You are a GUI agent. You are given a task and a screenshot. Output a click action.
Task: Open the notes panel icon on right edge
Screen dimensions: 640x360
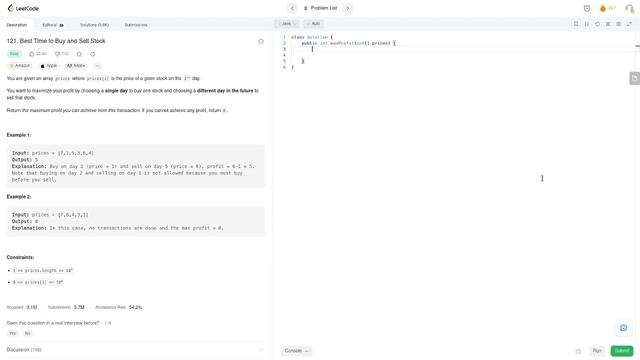[x=634, y=78]
